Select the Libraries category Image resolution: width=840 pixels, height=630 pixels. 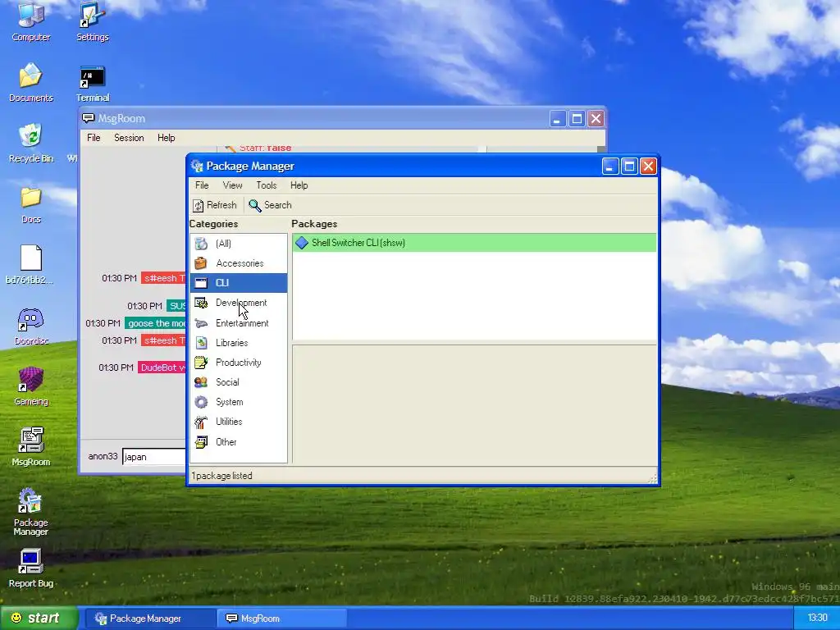point(239,343)
